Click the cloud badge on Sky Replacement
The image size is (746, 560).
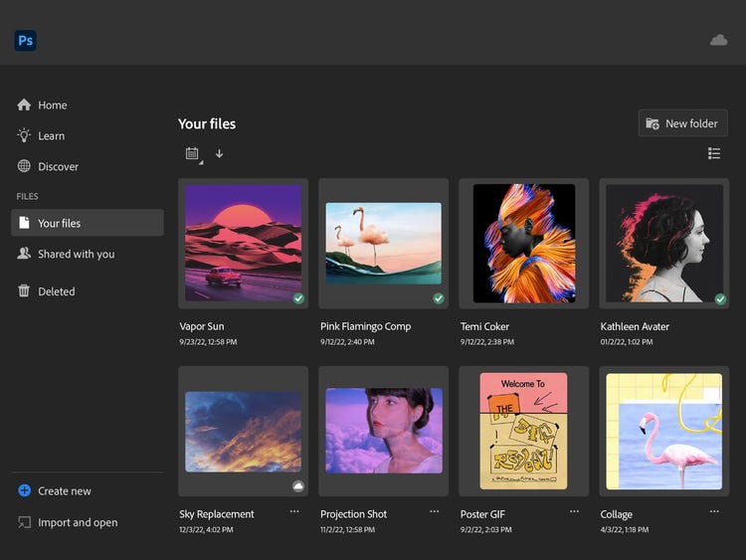[298, 486]
